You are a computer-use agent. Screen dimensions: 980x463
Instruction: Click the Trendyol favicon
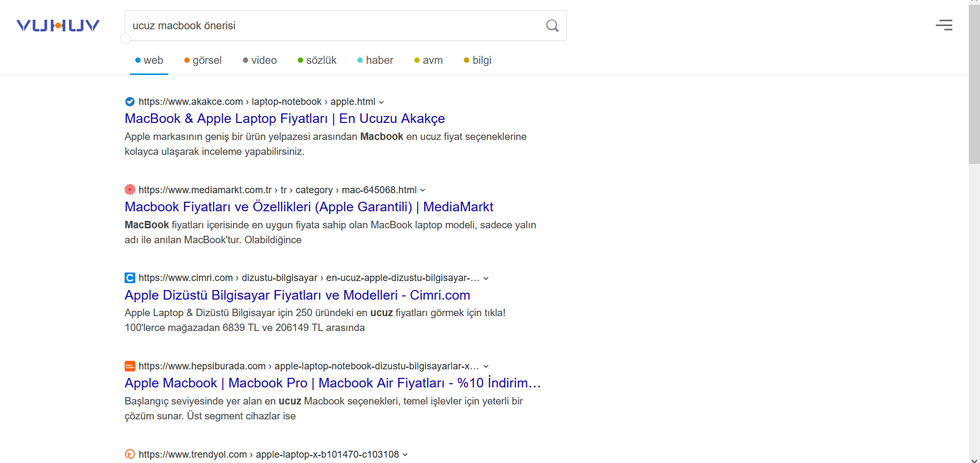click(x=130, y=454)
